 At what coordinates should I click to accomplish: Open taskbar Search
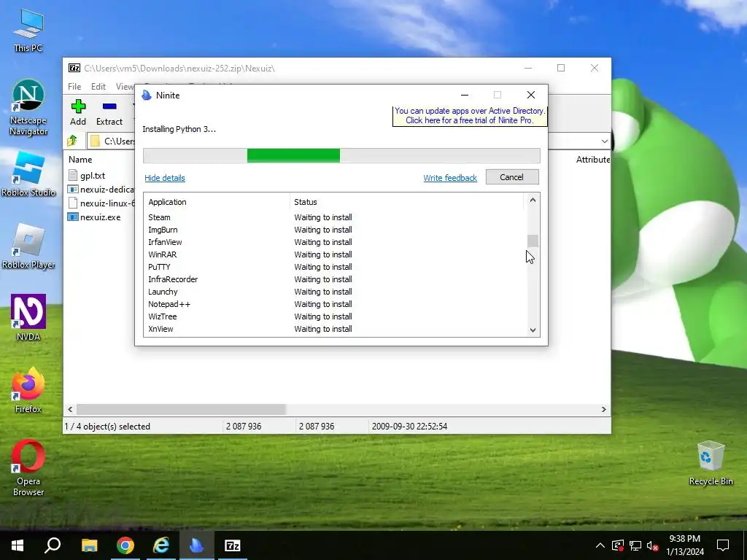53,545
